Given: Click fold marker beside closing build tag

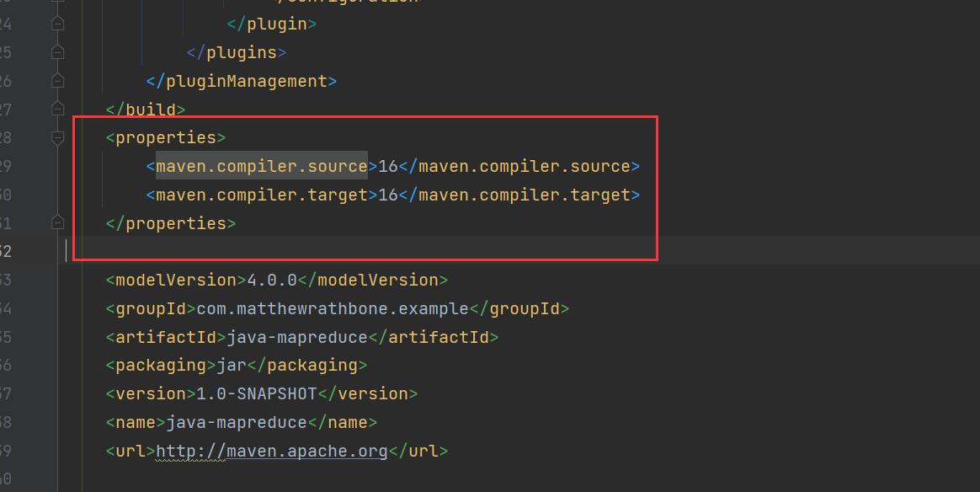Looking at the screenshot, I should pyautogui.click(x=57, y=109).
